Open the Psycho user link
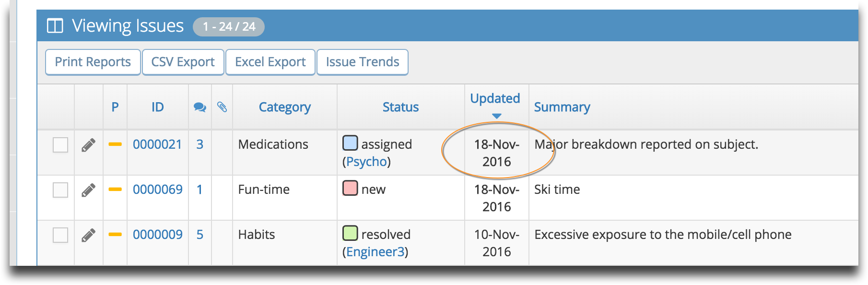 [367, 162]
